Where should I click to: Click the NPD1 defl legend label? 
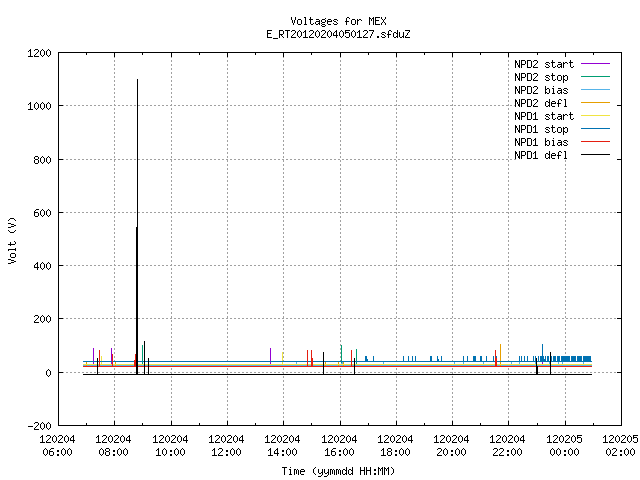click(x=541, y=156)
